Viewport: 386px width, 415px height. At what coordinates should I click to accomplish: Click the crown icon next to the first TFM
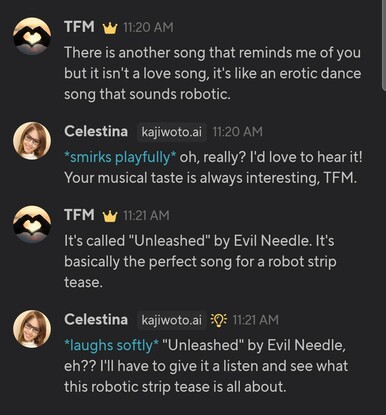point(110,28)
